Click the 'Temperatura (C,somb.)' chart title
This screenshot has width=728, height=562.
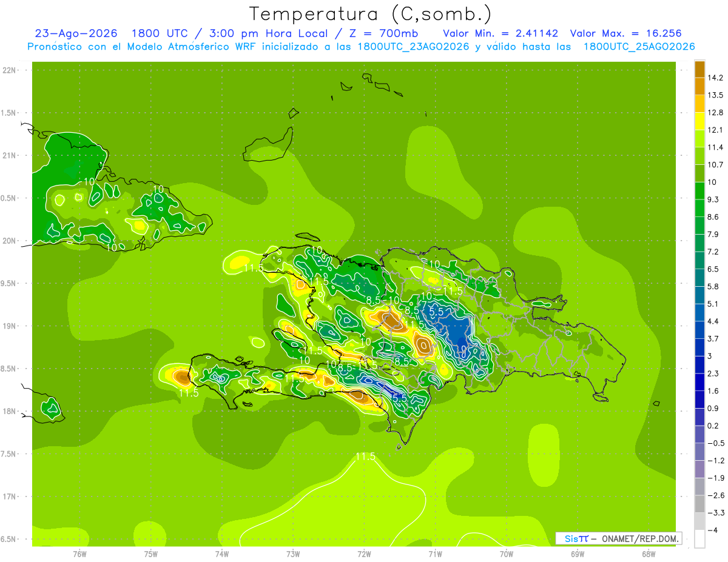(370, 13)
